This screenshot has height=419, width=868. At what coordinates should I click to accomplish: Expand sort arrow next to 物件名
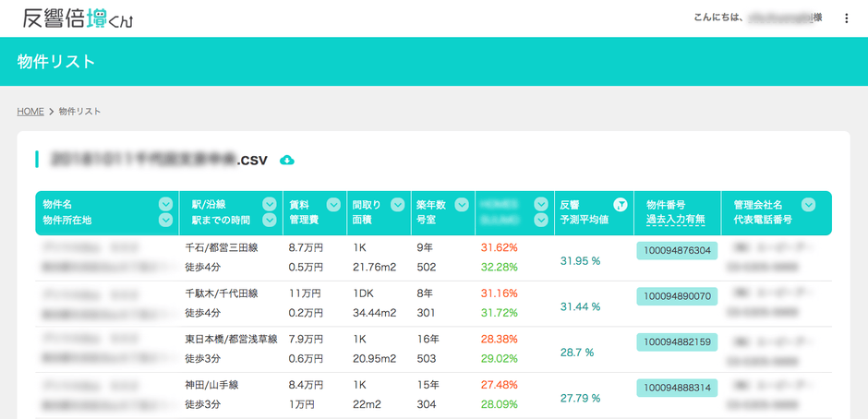(165, 205)
